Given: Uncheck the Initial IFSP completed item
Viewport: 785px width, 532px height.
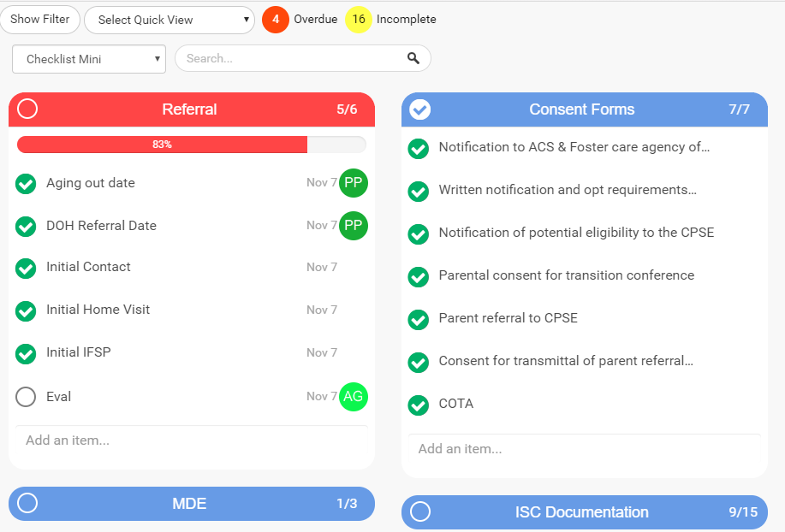Looking at the screenshot, I should (x=26, y=352).
